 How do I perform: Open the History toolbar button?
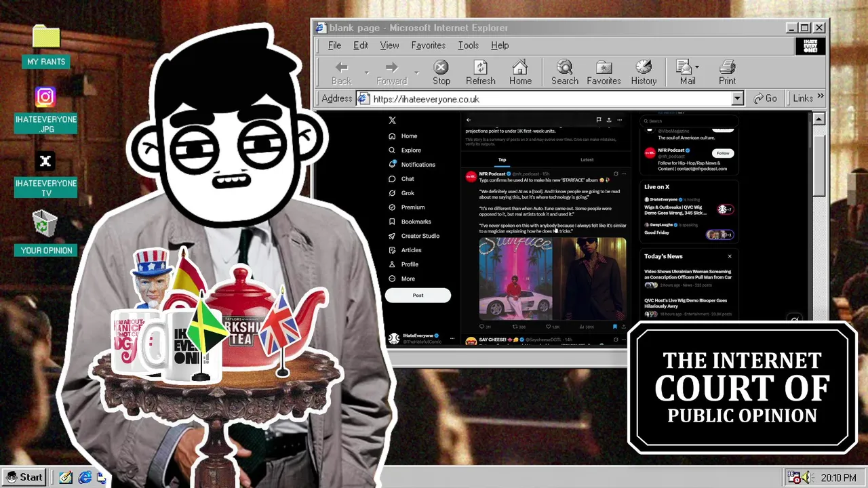(644, 73)
